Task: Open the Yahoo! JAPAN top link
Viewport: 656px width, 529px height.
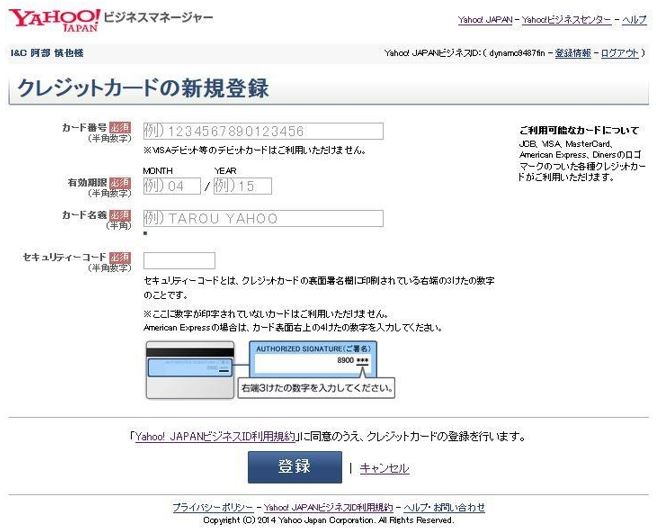Action: coord(485,20)
